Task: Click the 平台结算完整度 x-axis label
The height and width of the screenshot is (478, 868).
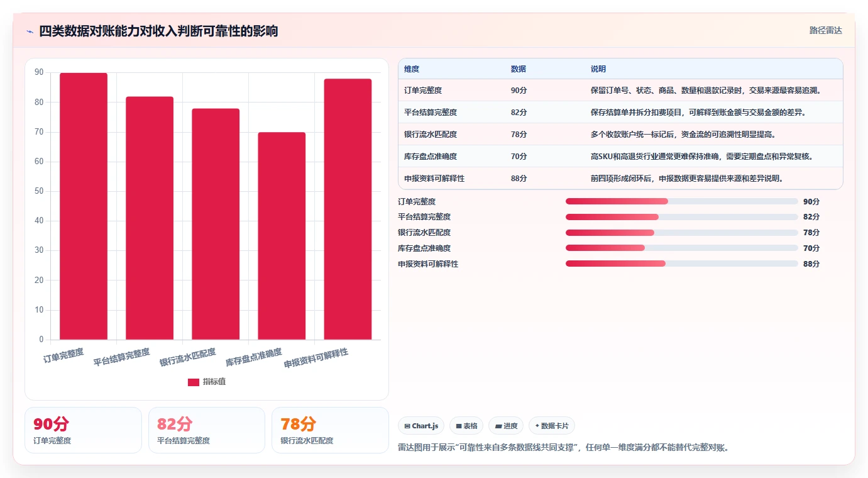Action: click(x=122, y=357)
